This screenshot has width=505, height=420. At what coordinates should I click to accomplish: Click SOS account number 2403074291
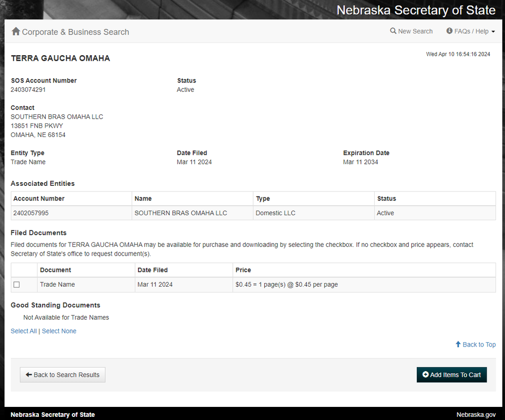pos(28,89)
